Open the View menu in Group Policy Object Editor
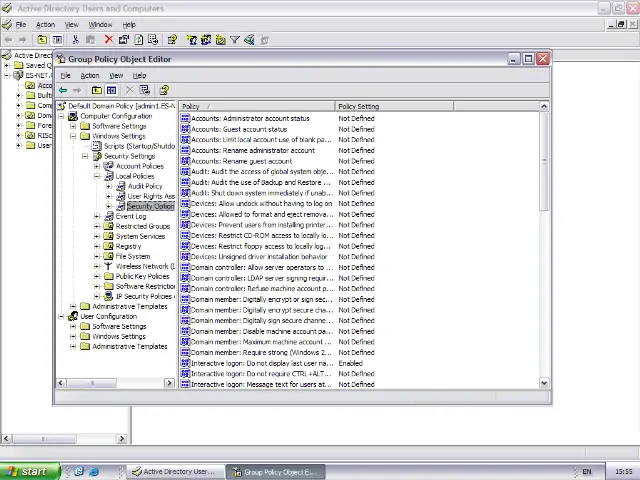The width and height of the screenshot is (640, 480). 116,76
